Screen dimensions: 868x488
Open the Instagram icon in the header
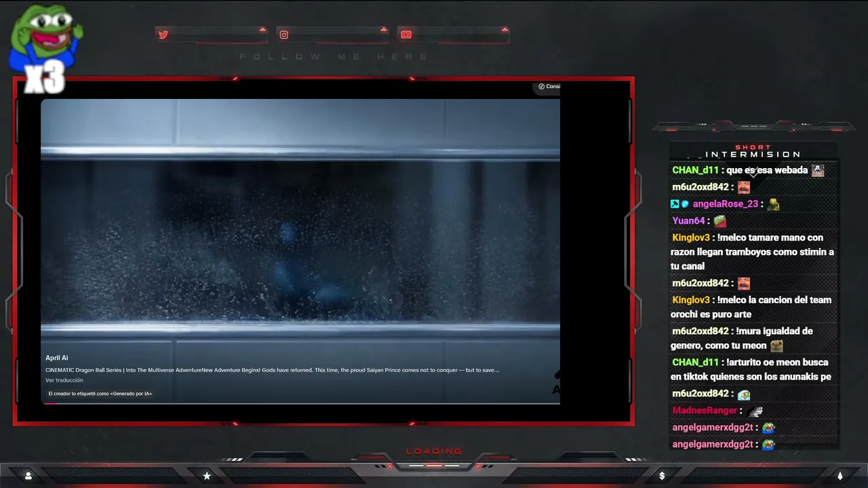[x=284, y=35]
